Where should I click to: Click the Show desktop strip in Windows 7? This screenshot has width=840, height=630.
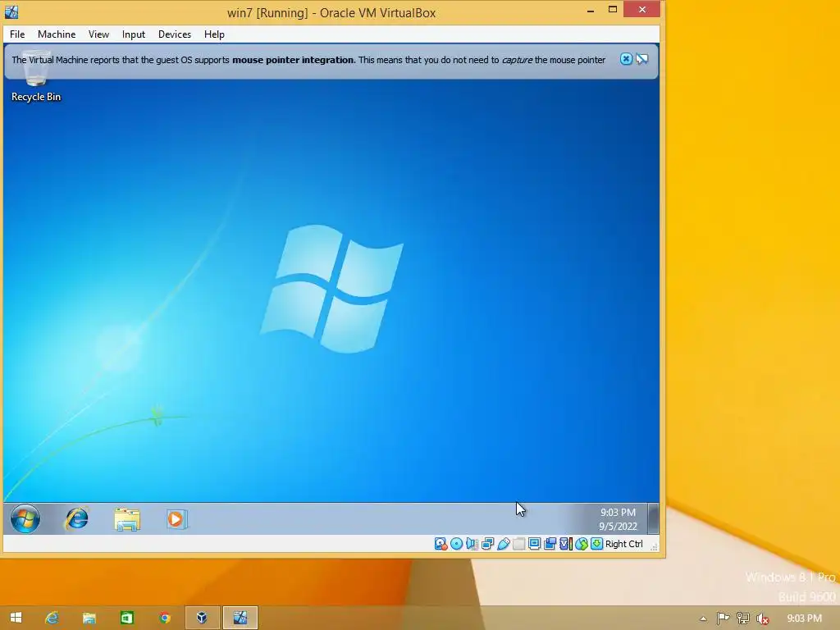(x=653, y=518)
